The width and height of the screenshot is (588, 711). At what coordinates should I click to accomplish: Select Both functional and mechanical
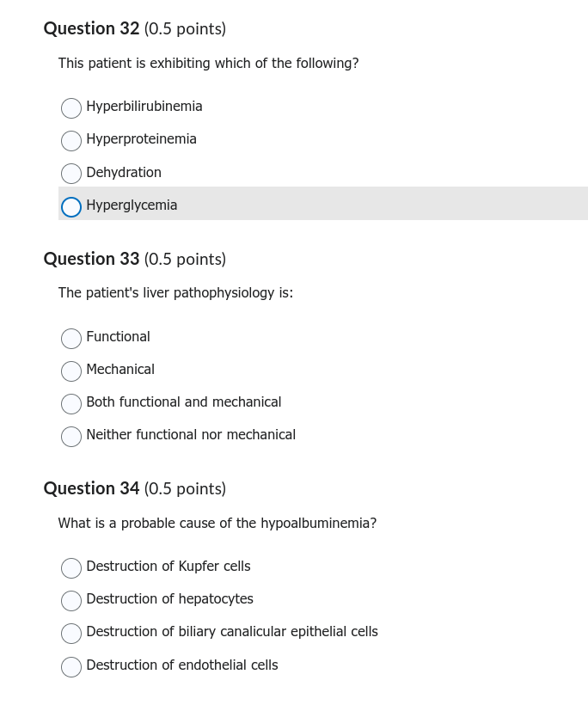click(x=71, y=403)
